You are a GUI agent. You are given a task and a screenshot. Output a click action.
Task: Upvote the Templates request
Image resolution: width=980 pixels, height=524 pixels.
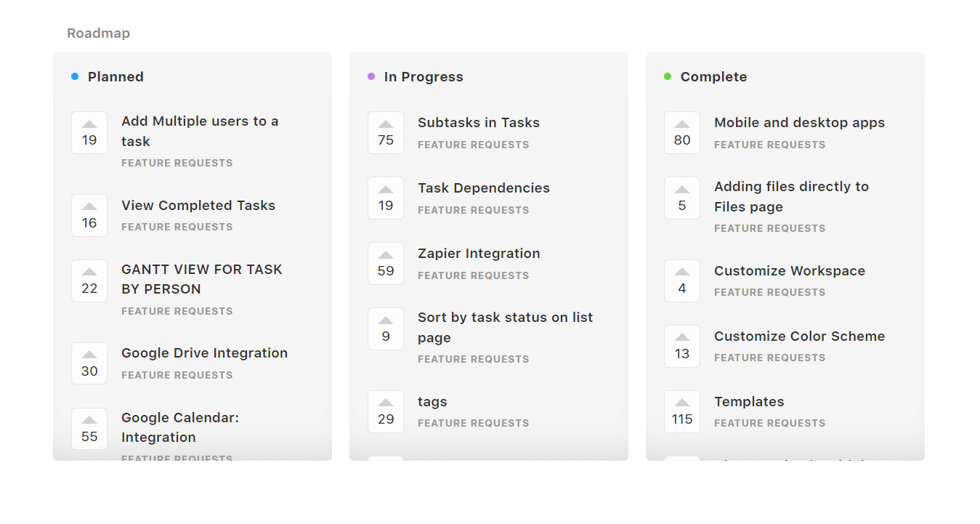[682, 411]
